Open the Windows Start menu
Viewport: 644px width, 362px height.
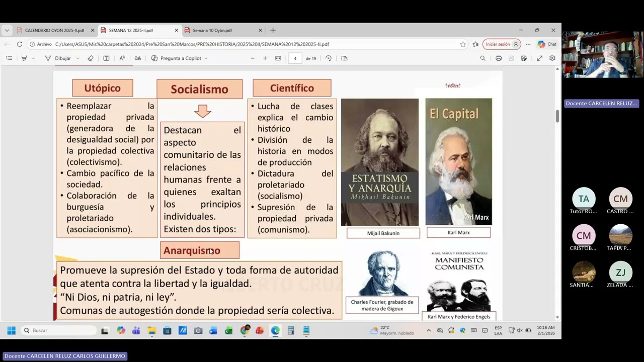[x=11, y=330]
